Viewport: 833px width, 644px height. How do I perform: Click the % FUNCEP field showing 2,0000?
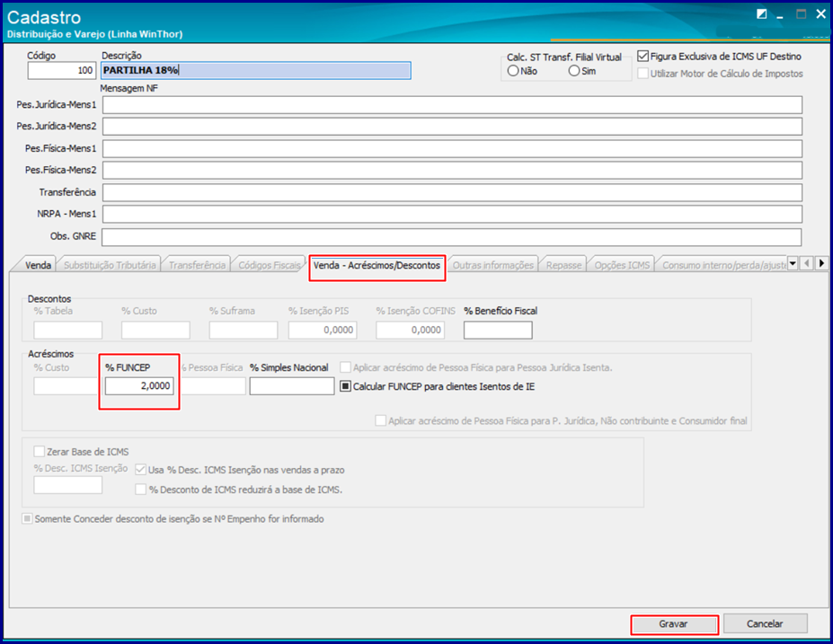[139, 386]
